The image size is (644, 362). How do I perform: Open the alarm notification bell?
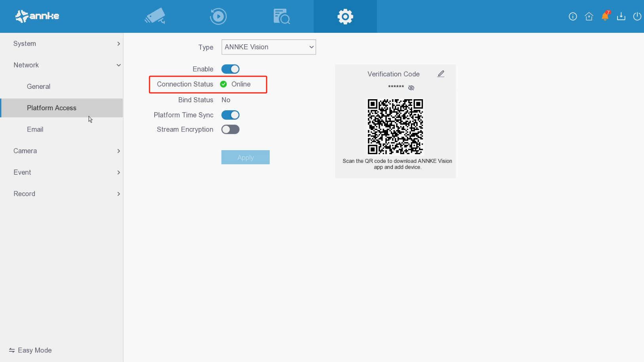(605, 16)
